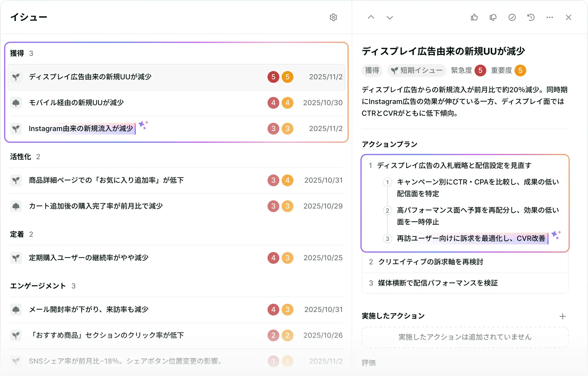Thumbs up this issue analysis
The image size is (588, 376).
474,18
